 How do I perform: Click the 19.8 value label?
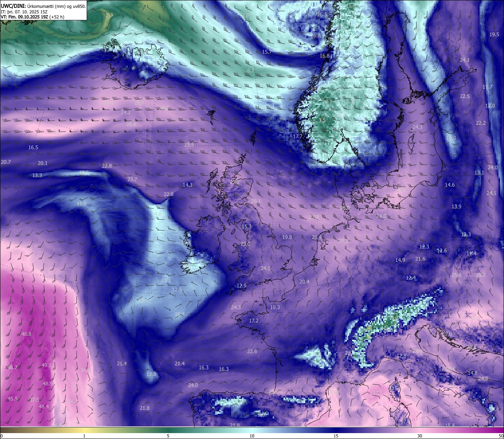point(287,237)
